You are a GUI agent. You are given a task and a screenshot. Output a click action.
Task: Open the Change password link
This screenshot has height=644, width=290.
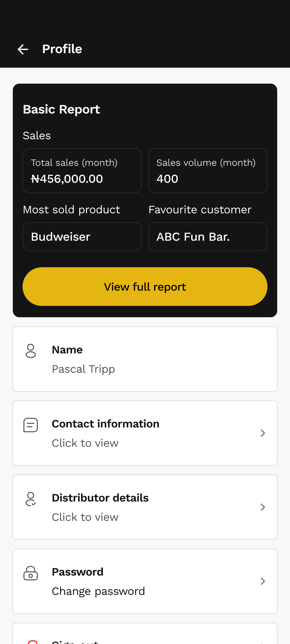tap(98, 591)
